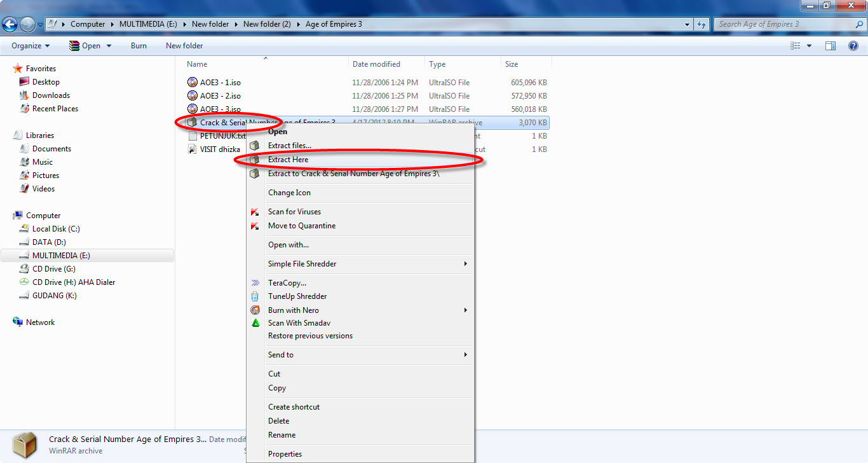
Task: Click the Favorites star icon
Action: tap(18, 68)
